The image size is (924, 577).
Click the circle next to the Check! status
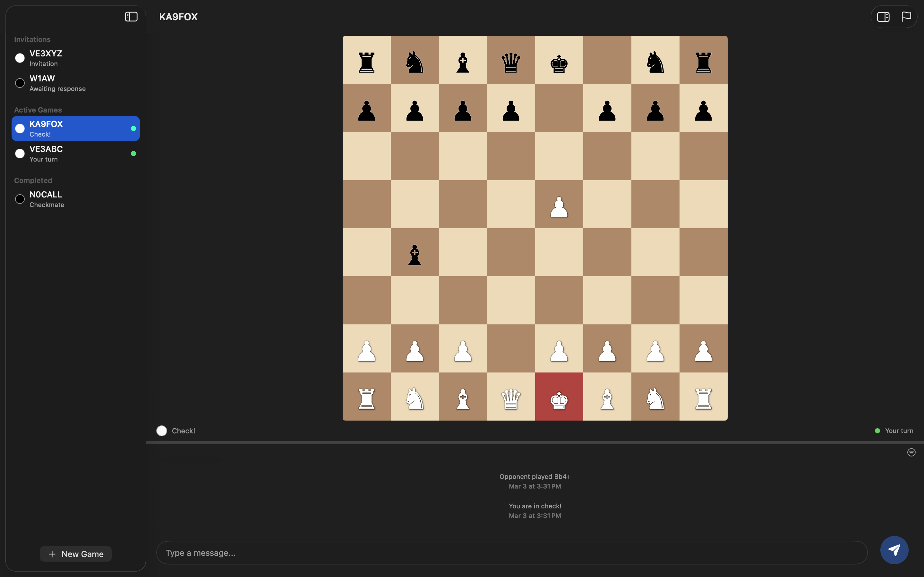point(161,431)
